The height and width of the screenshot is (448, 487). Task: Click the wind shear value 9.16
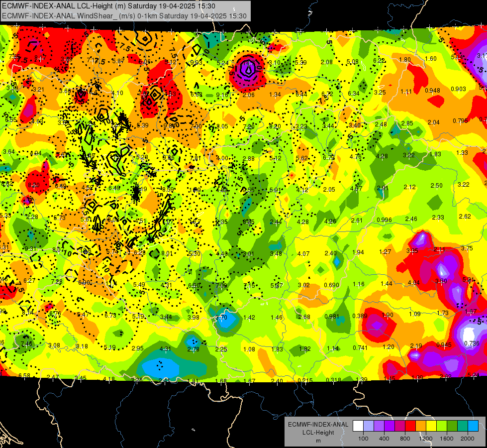[x=222, y=95]
